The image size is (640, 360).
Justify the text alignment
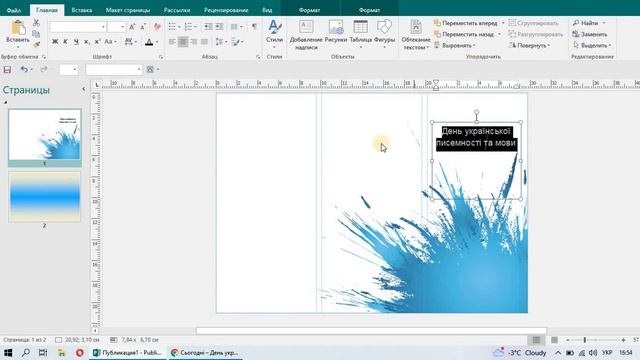coord(204,42)
